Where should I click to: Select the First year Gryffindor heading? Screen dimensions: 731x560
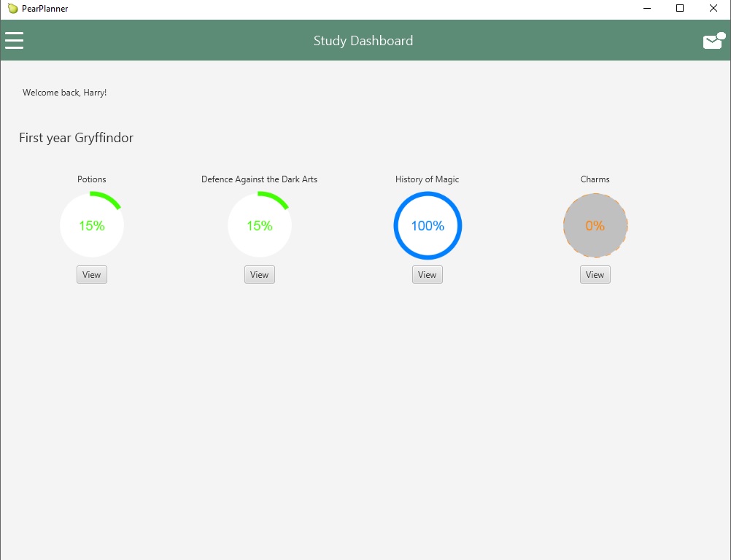[76, 138]
